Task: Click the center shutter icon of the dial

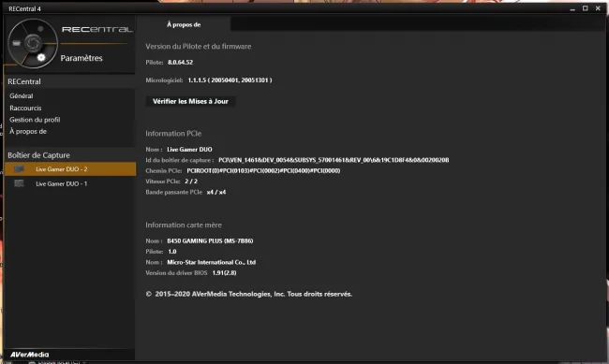Action: tap(33, 43)
